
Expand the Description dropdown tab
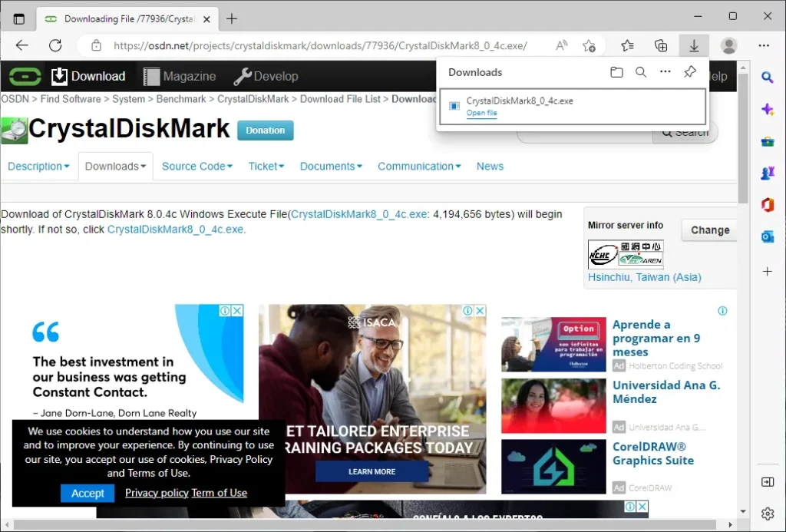pos(38,167)
